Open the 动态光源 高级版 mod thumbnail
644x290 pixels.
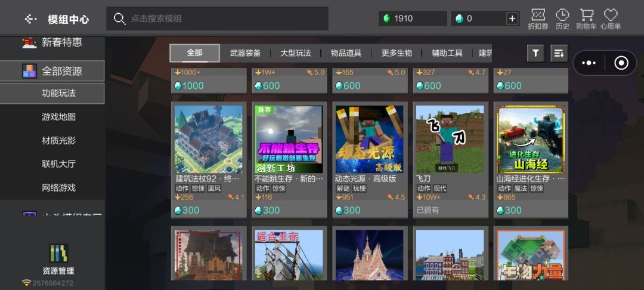[370, 139]
